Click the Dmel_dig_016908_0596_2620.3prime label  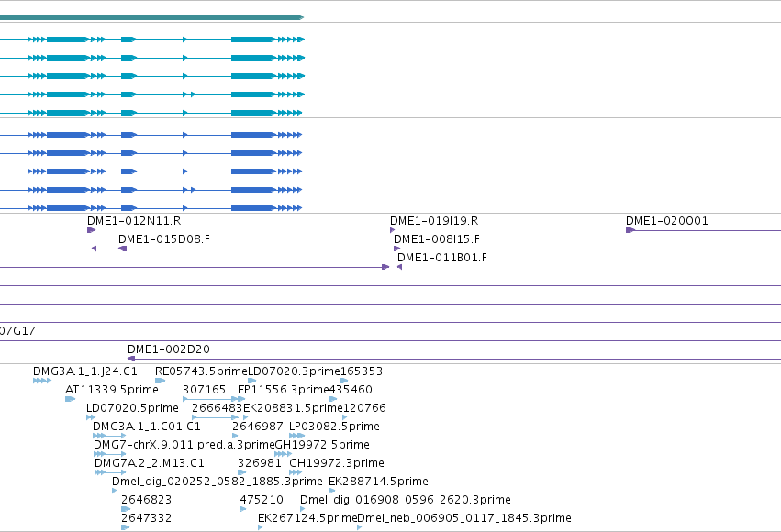406,500
